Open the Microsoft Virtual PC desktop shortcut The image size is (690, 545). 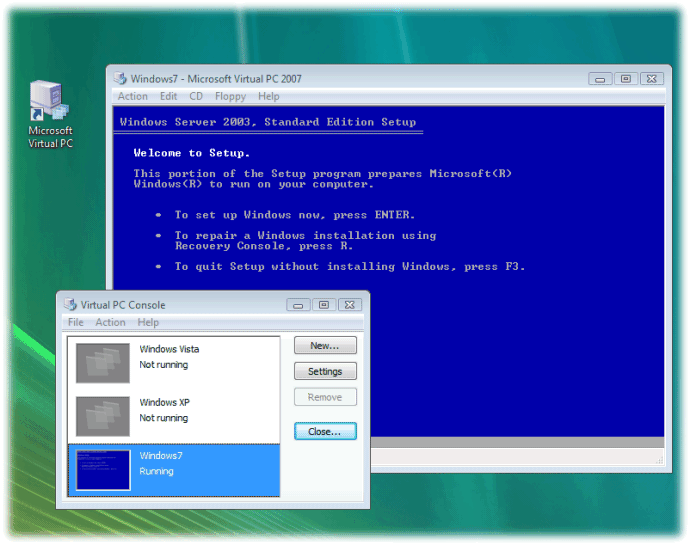click(50, 114)
